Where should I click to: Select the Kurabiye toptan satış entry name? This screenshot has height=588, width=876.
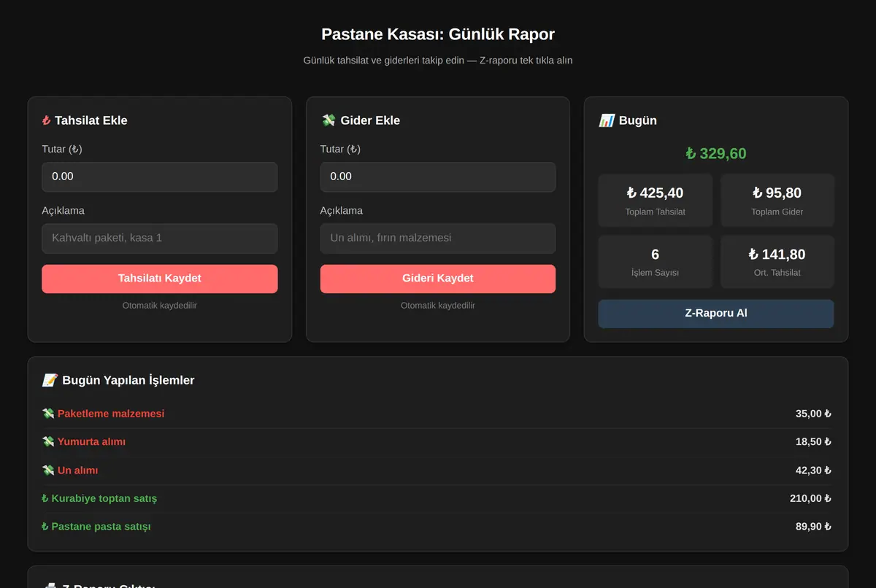pos(104,498)
